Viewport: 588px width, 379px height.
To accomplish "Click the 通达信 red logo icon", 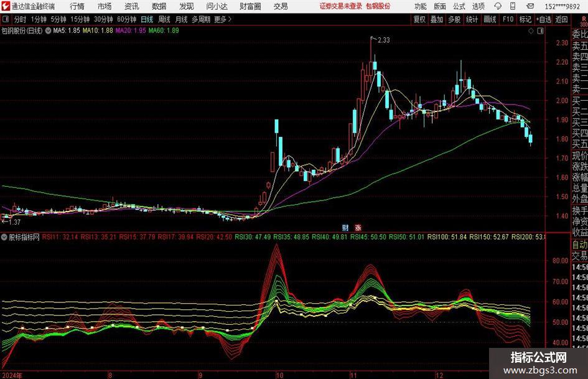I will 6,6.
